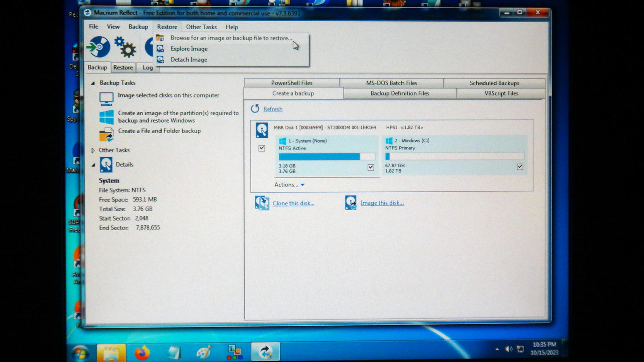
Task: Click the Windows (C:) partition usage bar
Action: (x=454, y=157)
